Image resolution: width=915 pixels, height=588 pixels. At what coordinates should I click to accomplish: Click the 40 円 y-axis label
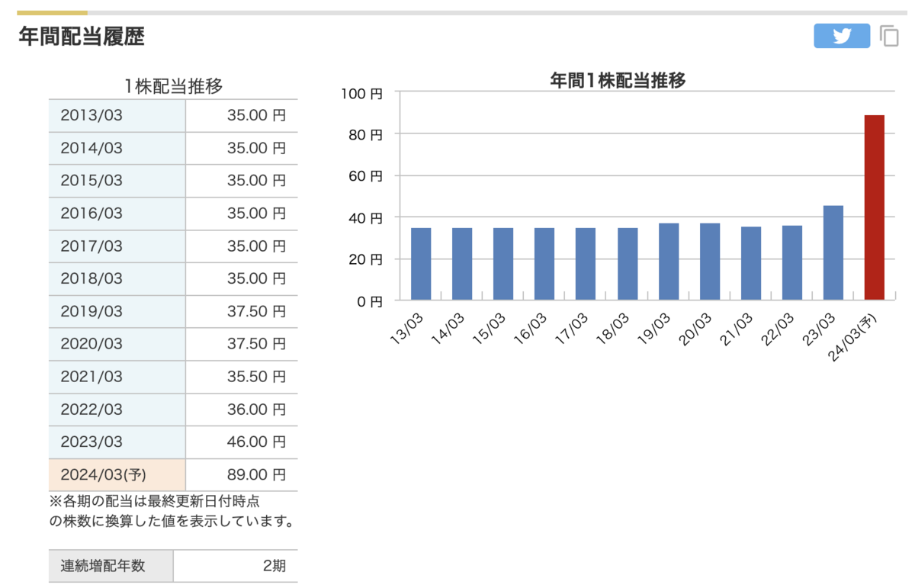[367, 218]
